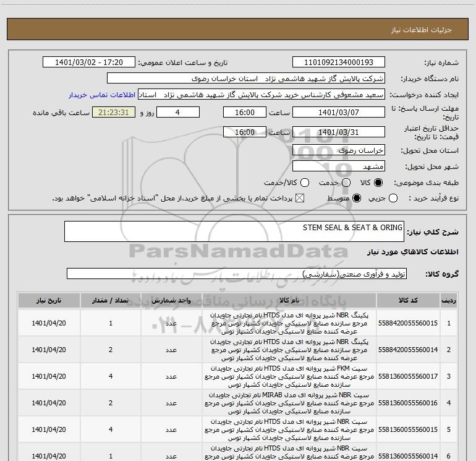Click the STEM SEAL & SEAT & ORING description box

click(x=234, y=231)
